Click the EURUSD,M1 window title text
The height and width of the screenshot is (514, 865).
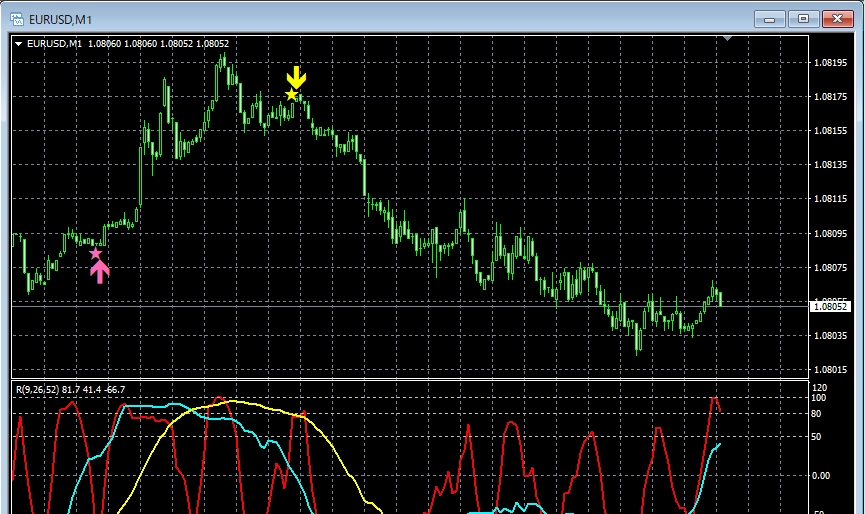(58, 18)
